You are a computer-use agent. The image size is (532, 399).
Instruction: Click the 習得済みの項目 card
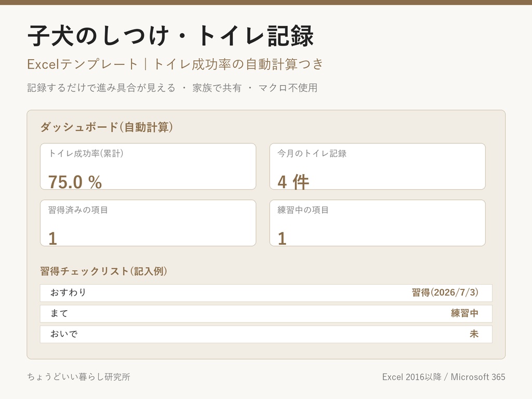point(148,223)
